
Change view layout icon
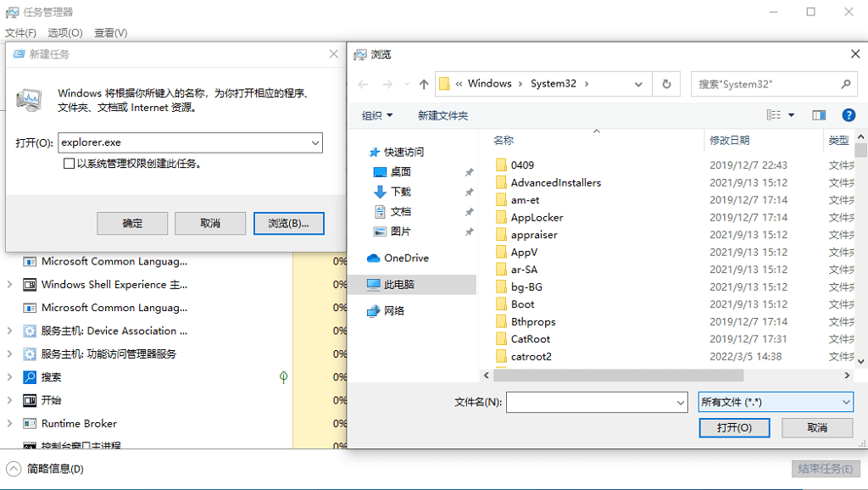(773, 115)
